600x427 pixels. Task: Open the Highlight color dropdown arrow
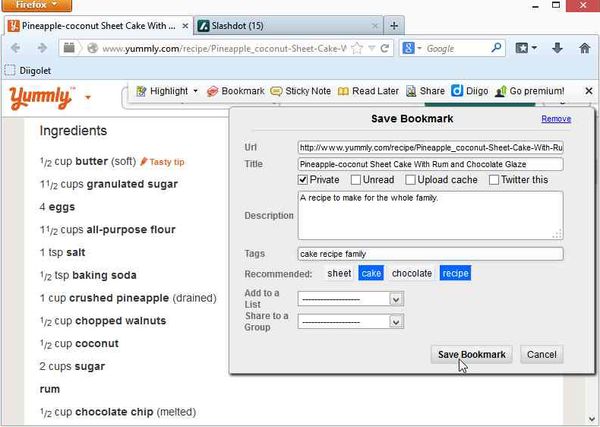195,91
